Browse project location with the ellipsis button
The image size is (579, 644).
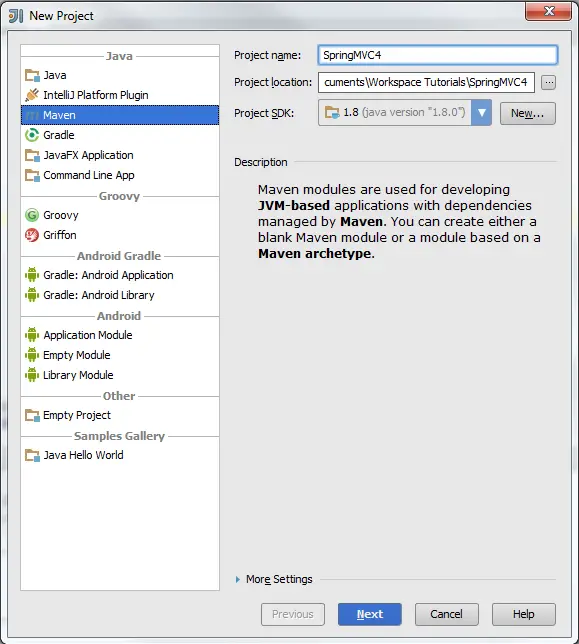click(x=549, y=83)
